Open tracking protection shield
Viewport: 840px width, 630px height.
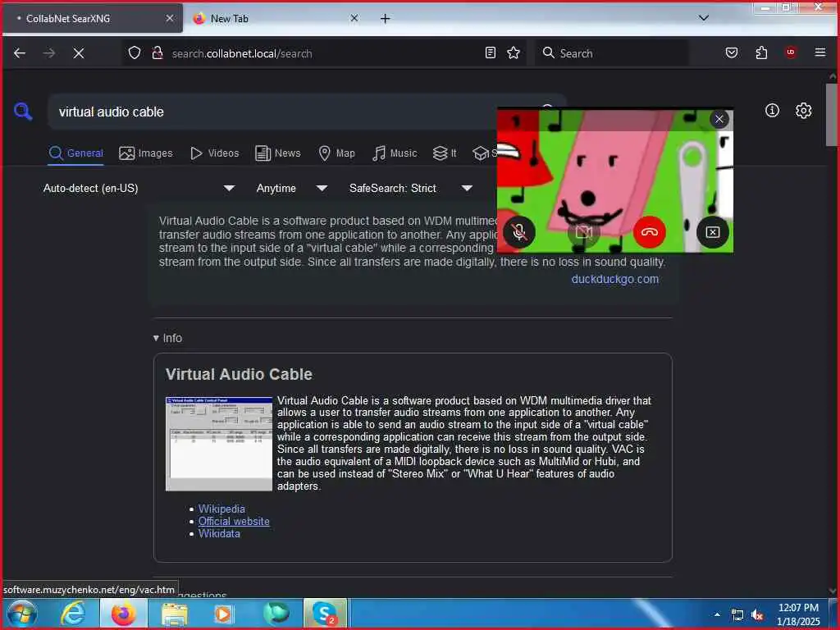click(135, 53)
